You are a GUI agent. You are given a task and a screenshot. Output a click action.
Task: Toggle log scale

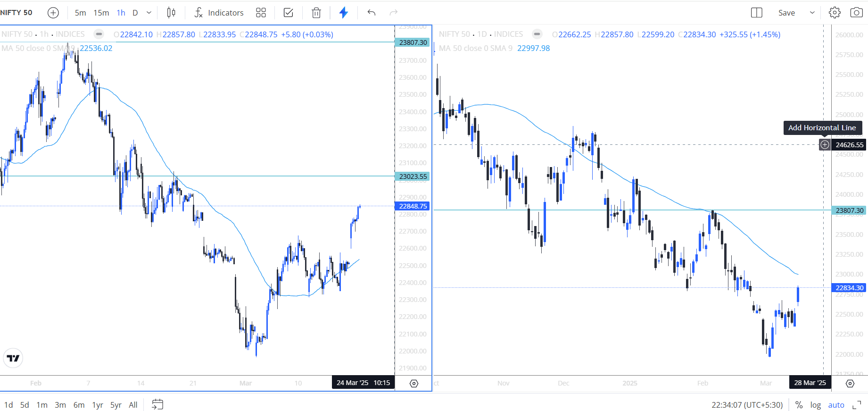point(816,405)
